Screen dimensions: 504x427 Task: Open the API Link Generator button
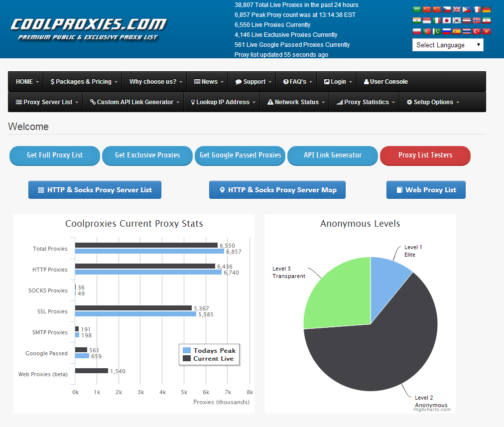(x=333, y=155)
